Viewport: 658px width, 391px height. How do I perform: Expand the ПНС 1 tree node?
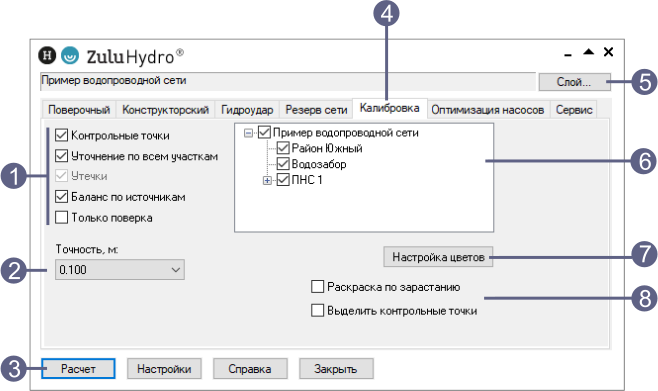[x=267, y=180]
